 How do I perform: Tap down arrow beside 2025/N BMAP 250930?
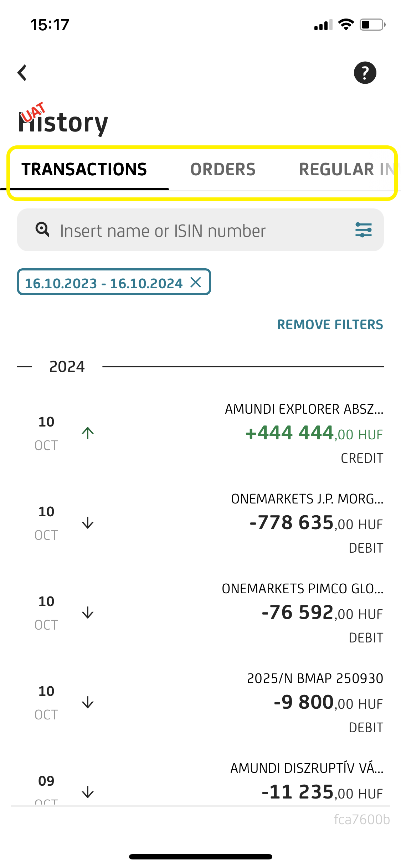88,702
